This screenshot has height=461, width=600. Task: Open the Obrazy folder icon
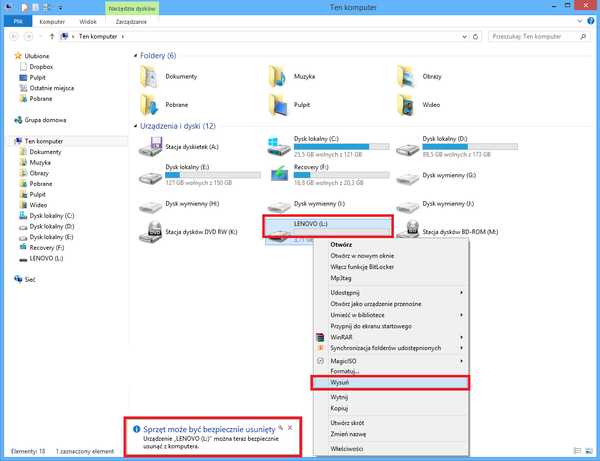click(x=406, y=77)
